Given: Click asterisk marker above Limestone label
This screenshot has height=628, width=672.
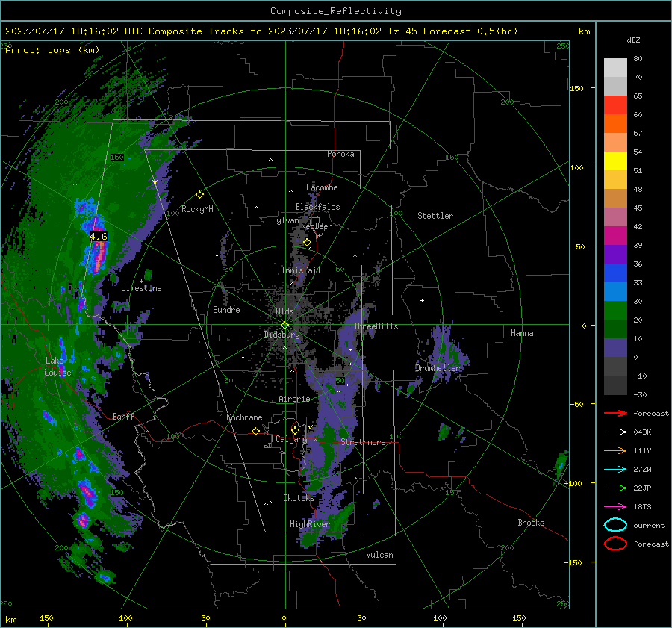Looking at the screenshot, I should click(141, 282).
